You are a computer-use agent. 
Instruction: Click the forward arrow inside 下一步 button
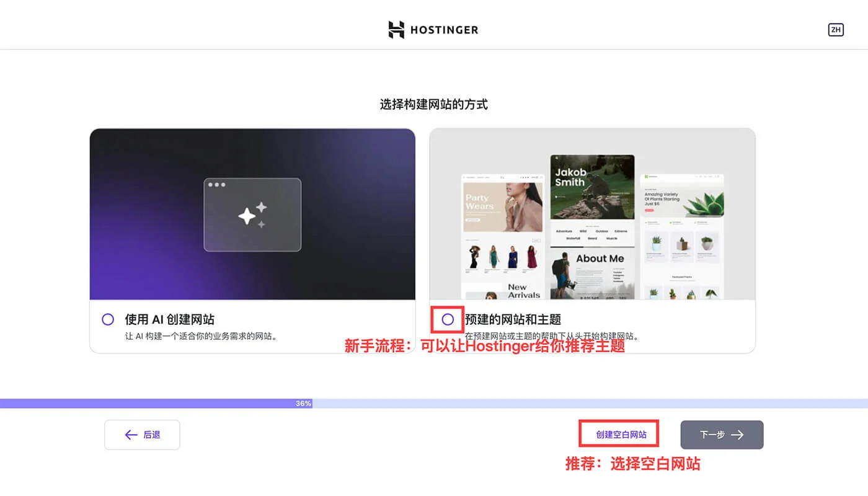(739, 435)
